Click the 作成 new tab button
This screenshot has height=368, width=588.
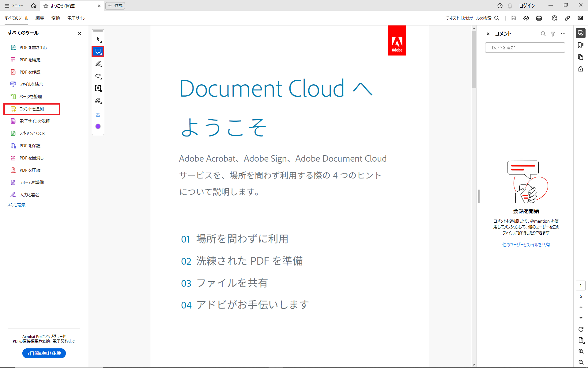point(115,6)
